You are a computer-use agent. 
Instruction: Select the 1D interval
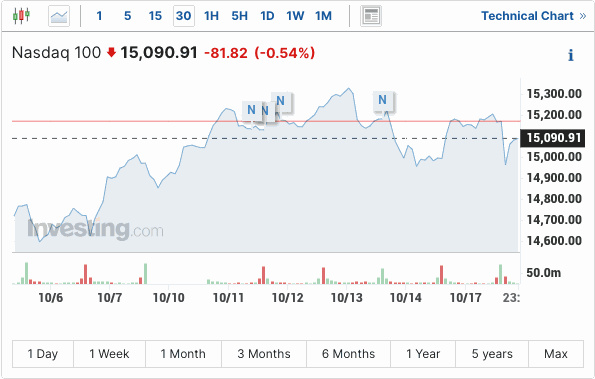click(x=267, y=16)
